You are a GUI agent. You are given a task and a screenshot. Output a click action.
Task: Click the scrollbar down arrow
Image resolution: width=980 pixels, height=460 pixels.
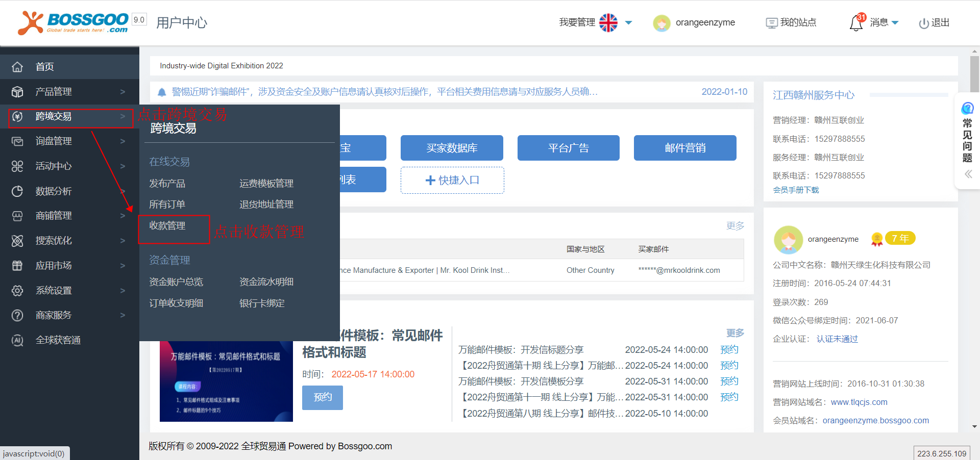[x=974, y=427]
